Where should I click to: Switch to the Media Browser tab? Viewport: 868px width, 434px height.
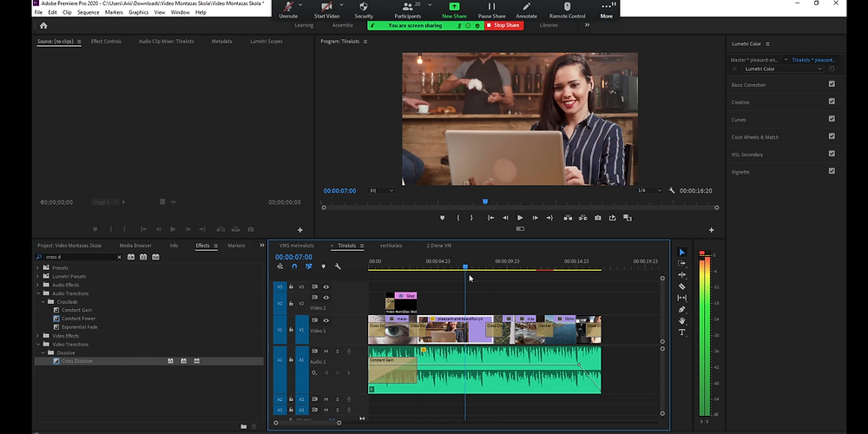135,246
